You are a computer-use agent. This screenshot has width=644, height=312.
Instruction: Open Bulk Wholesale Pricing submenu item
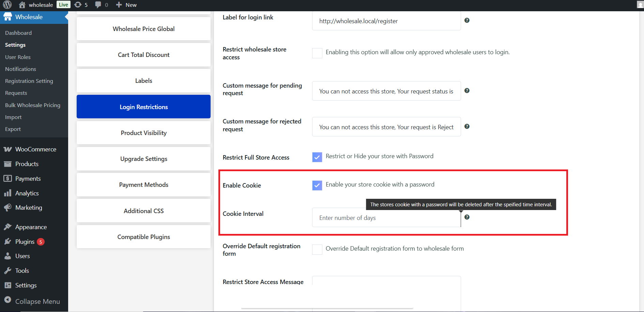tap(33, 105)
